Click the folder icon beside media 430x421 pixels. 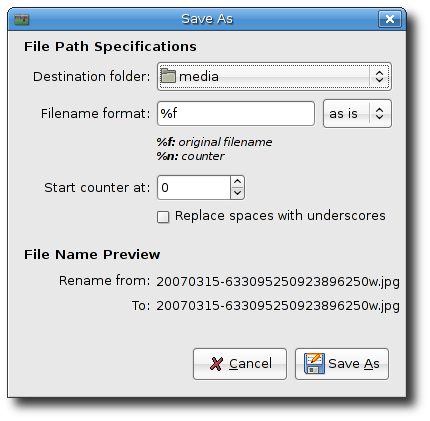click(168, 76)
